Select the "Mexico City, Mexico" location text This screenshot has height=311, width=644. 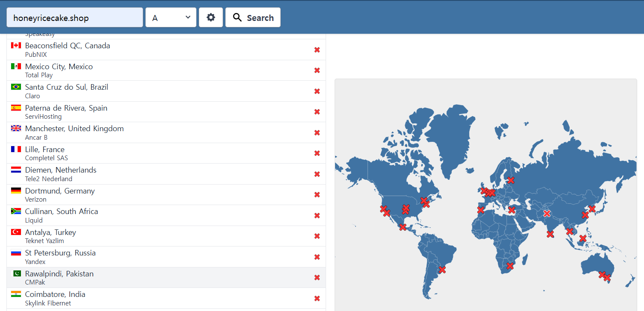click(59, 67)
